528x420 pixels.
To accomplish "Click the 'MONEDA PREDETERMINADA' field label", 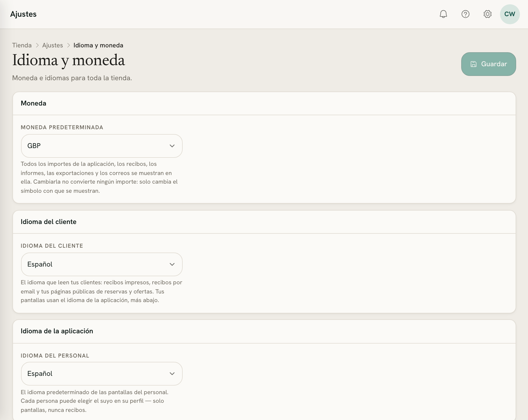I will click(62, 127).
